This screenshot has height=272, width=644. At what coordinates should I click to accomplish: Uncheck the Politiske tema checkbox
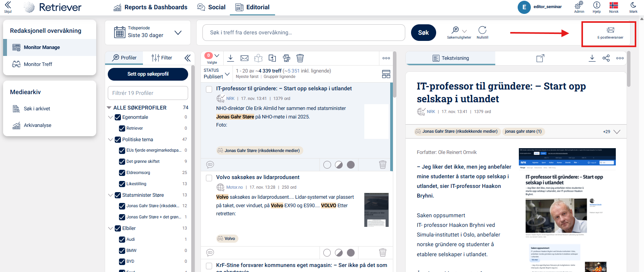pos(118,140)
